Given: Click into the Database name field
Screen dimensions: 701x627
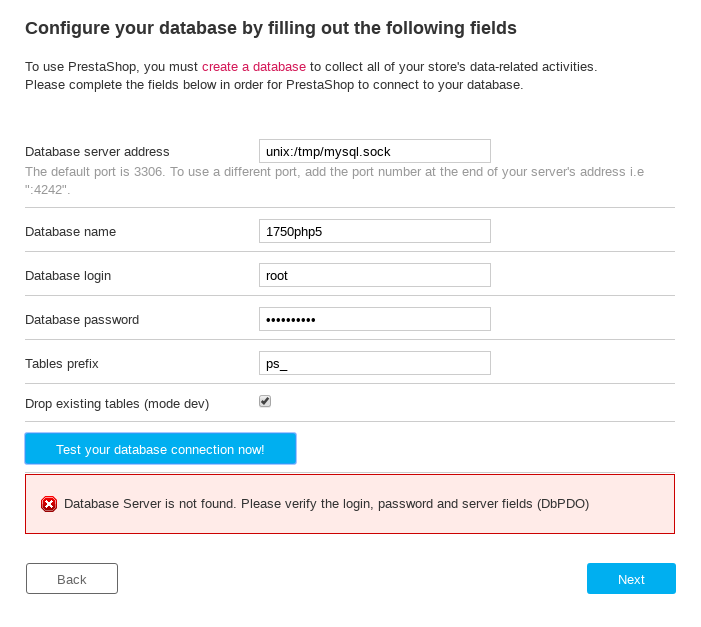Looking at the screenshot, I should 374,231.
